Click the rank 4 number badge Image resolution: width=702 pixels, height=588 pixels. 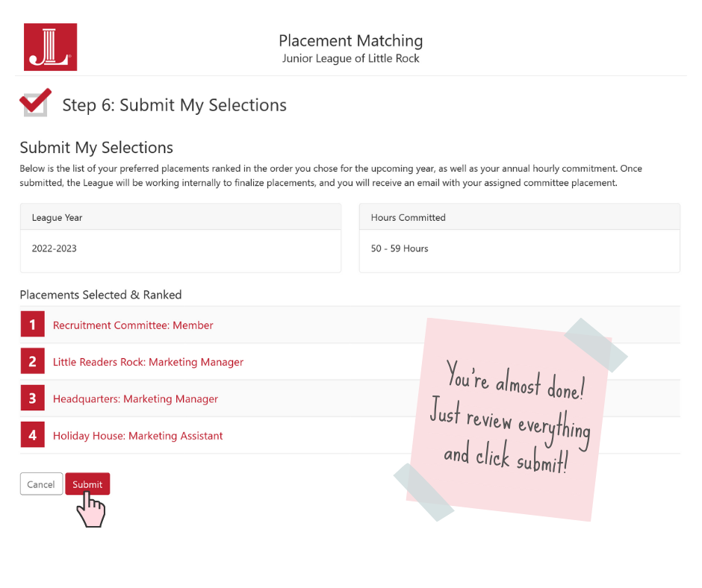(x=33, y=434)
